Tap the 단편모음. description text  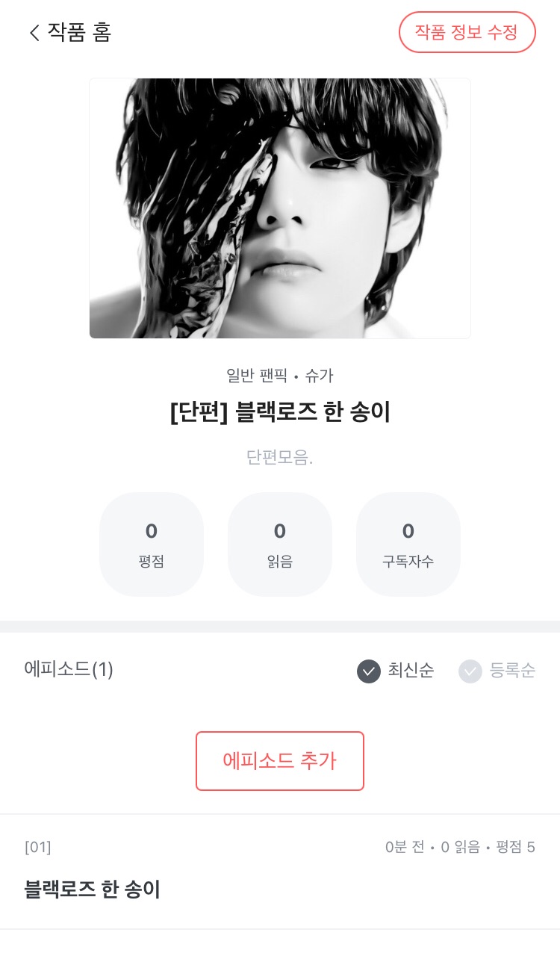pyautogui.click(x=280, y=457)
